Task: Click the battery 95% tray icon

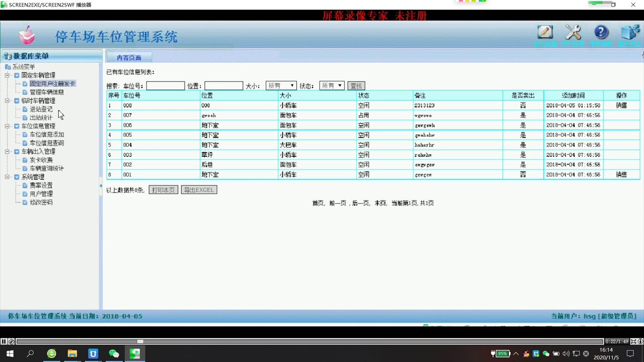Action: tap(501, 354)
